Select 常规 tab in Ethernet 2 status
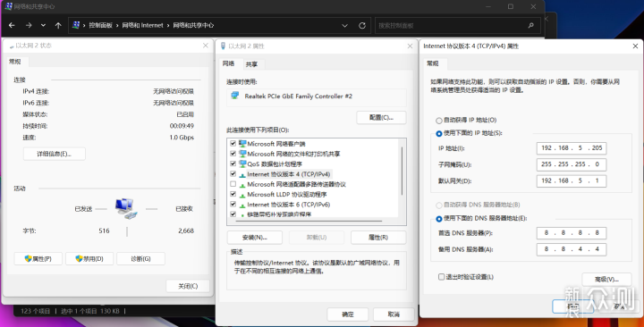 [x=15, y=62]
